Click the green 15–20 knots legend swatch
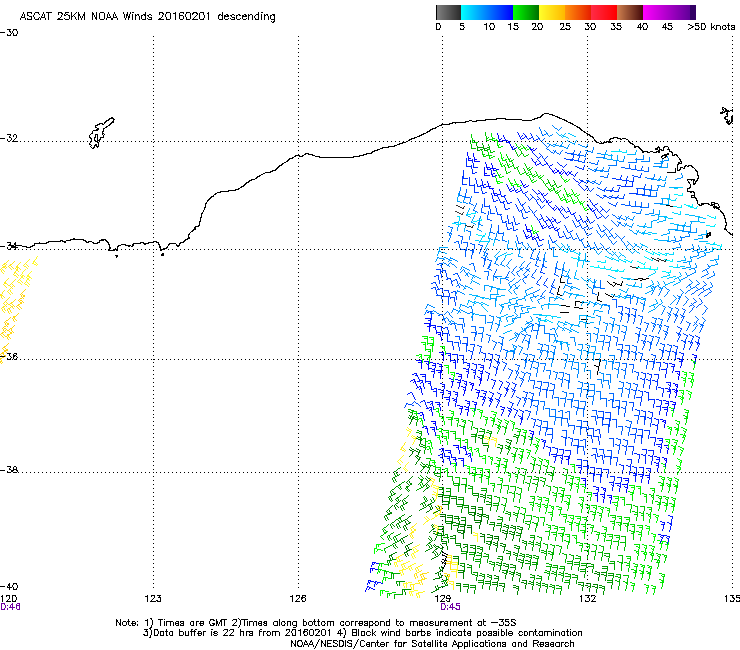This screenshot has height=650, width=740. (526, 12)
